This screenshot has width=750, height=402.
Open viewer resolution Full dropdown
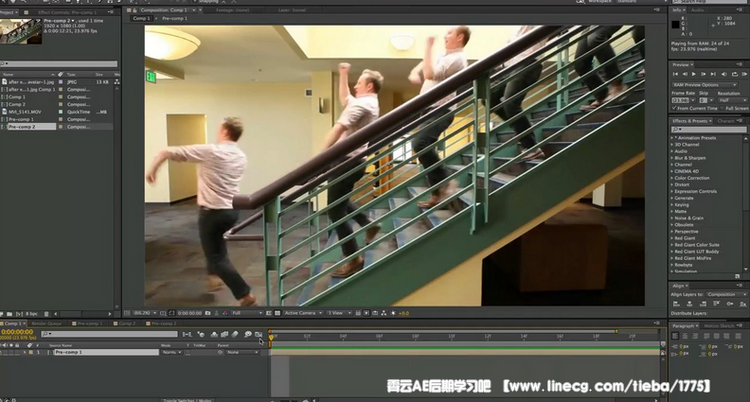pyautogui.click(x=247, y=313)
